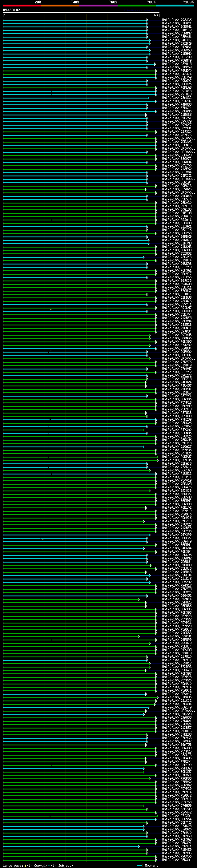Select hit UniRef100_C1EGS6
197x868 pixels.
click(x=177, y=115)
